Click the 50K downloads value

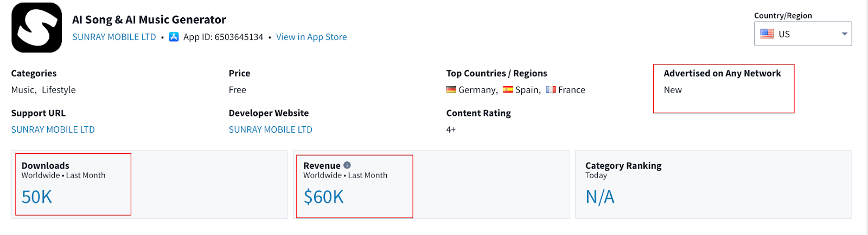click(37, 197)
